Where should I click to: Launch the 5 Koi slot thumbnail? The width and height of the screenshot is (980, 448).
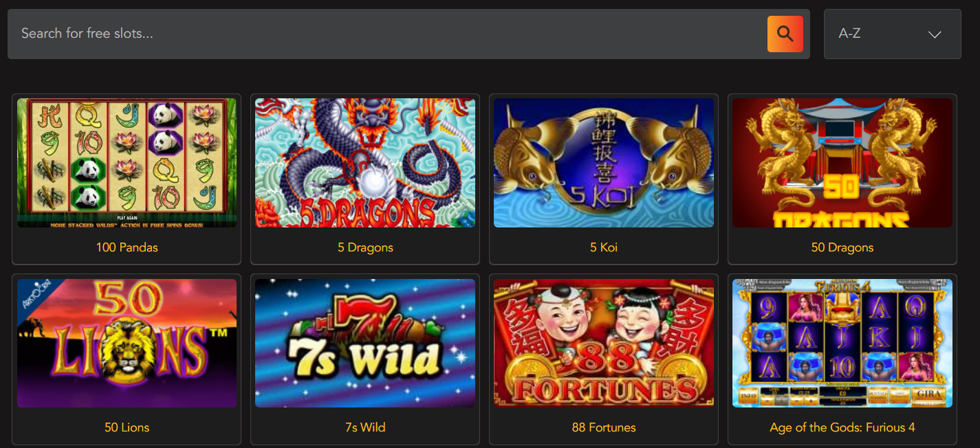point(604,163)
